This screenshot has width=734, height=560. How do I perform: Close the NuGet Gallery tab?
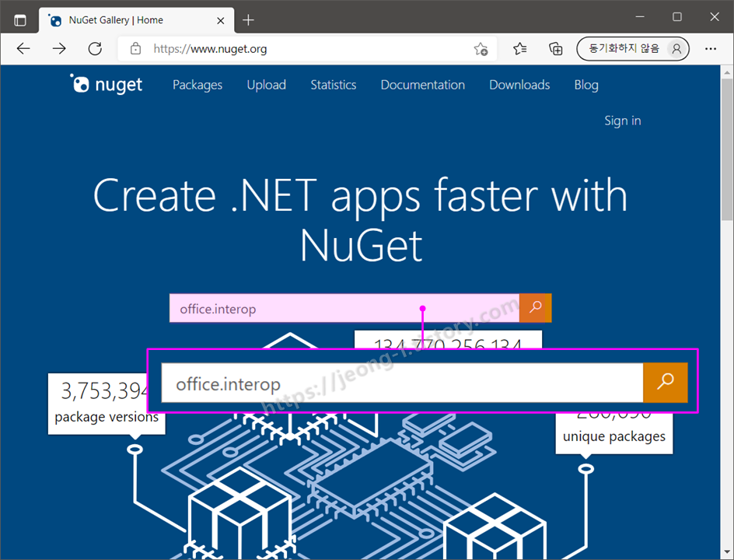coord(221,20)
